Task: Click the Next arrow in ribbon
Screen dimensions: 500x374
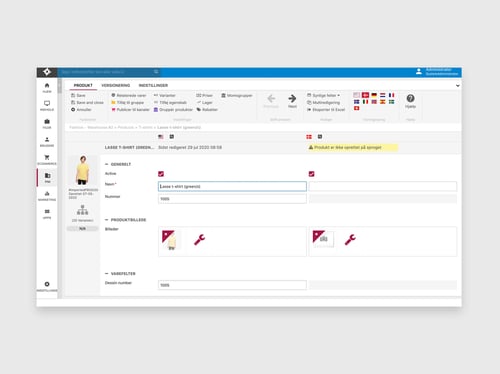Action: coord(292,99)
